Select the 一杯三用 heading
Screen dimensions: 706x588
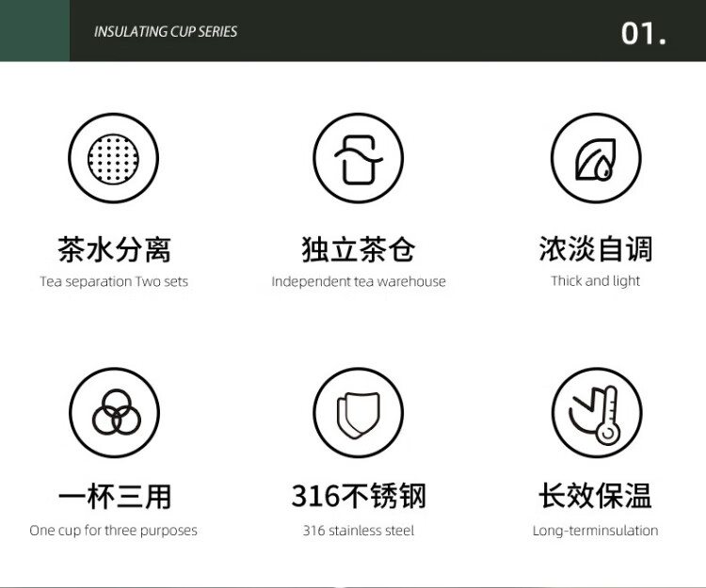point(114,496)
